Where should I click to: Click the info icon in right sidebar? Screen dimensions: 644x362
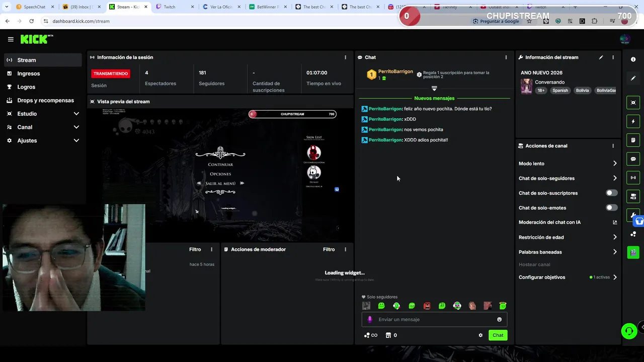[633, 59]
